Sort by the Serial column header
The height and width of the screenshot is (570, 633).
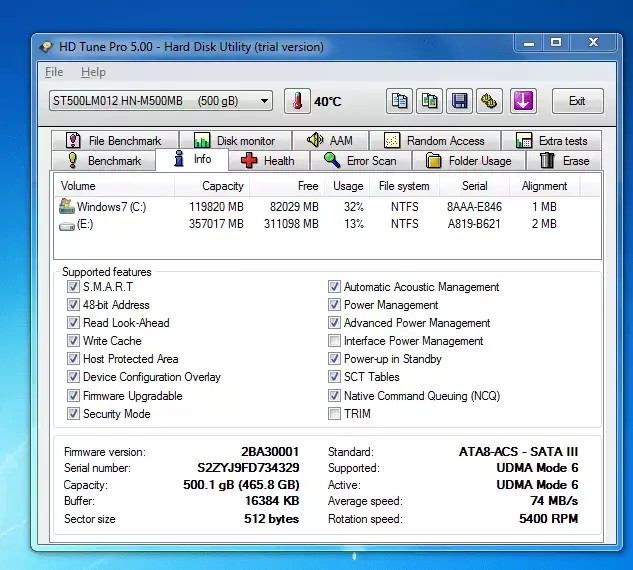pyautogui.click(x=474, y=186)
